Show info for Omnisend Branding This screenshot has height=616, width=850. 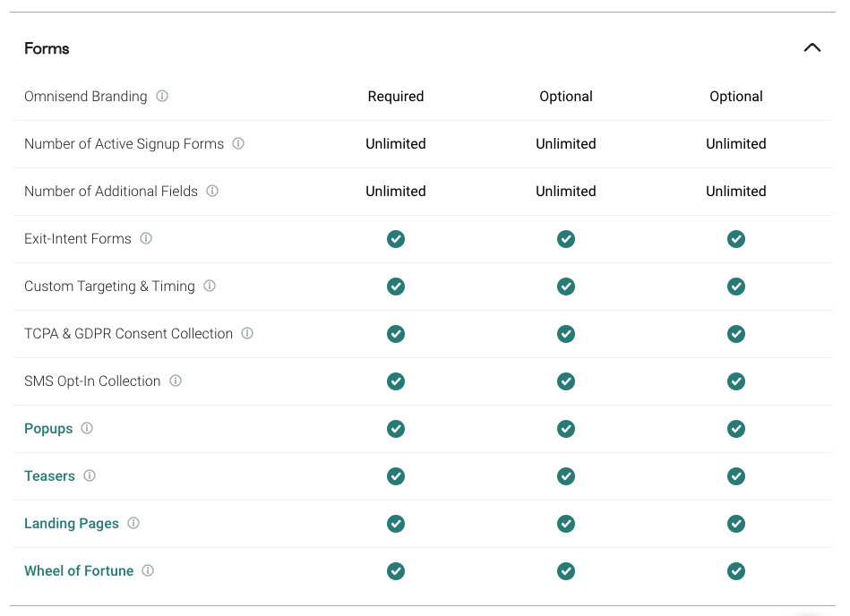point(162,96)
